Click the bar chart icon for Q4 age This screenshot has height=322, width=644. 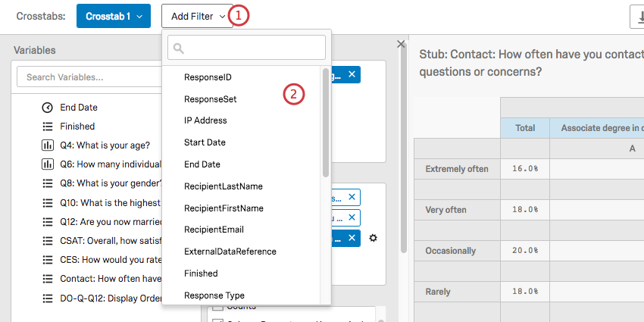click(x=47, y=145)
